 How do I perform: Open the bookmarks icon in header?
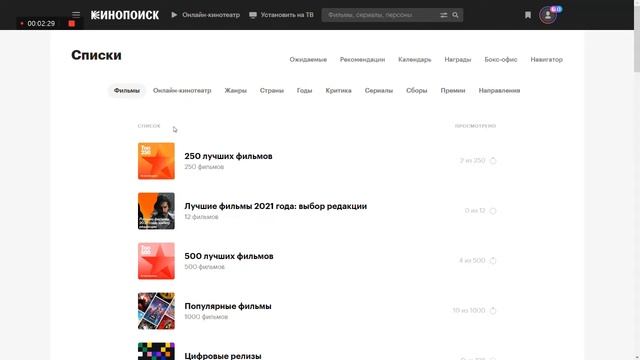click(528, 15)
